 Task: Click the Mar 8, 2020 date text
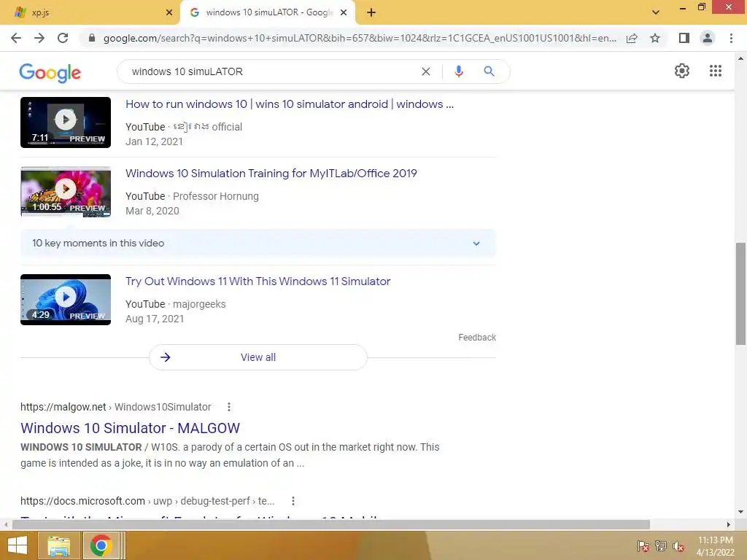(152, 211)
